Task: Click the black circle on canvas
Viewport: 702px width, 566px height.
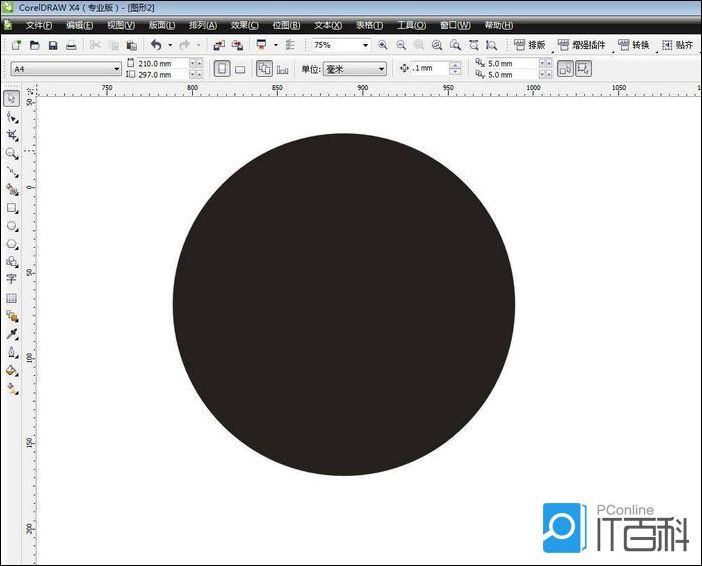Action: (344, 304)
